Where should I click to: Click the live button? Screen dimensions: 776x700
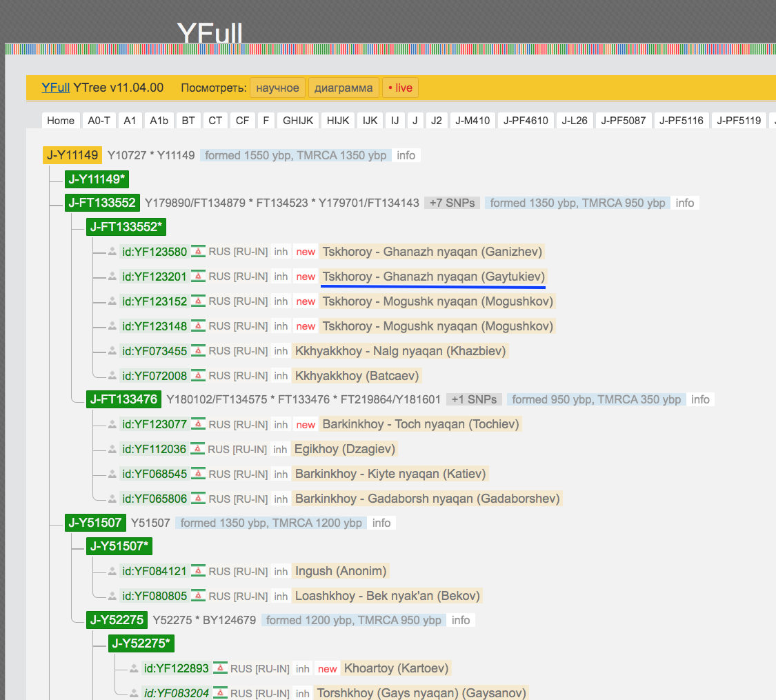(x=400, y=88)
